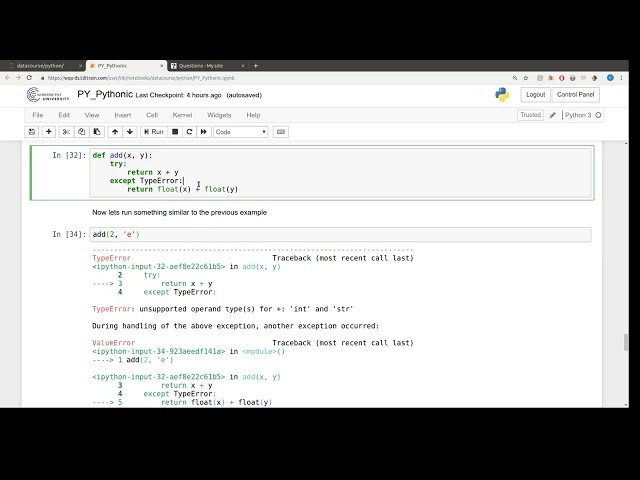
Task: Open the File menu
Action: click(38, 115)
